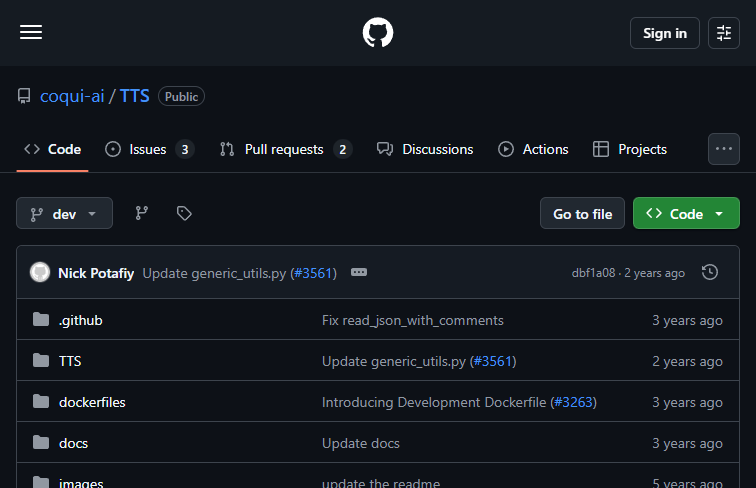Screen dimensions: 756x488
Task: Click the repository icon beside coqui-ai
Action: click(24, 96)
